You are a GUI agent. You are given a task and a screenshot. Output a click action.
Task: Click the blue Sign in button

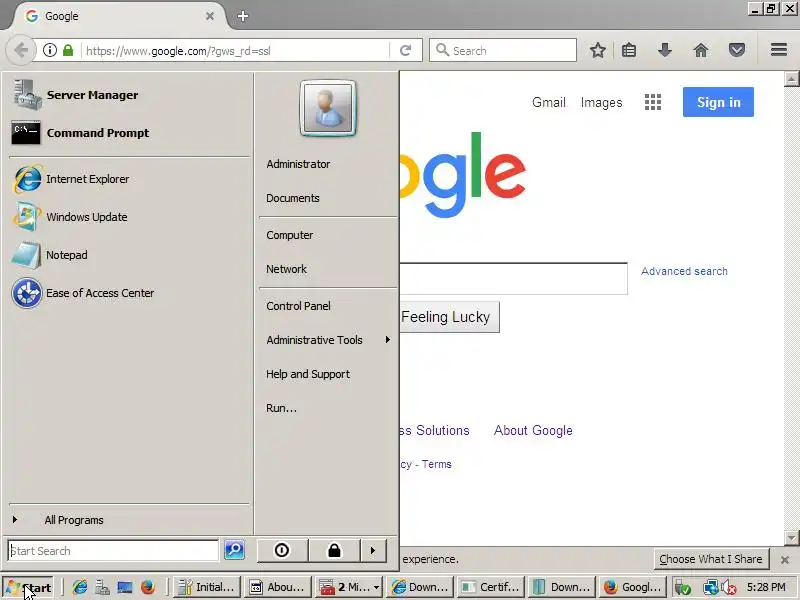[718, 102]
